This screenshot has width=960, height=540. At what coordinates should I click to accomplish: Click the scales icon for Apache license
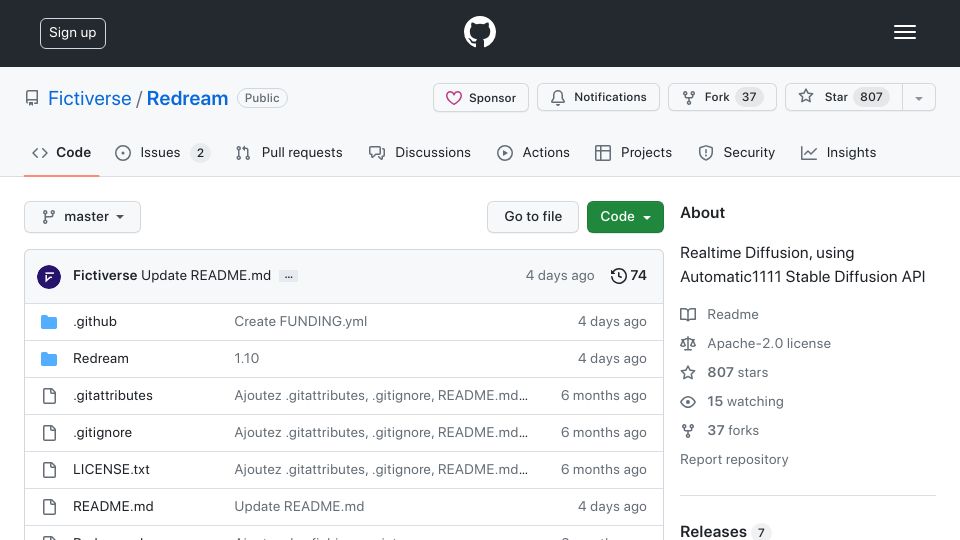pos(688,343)
